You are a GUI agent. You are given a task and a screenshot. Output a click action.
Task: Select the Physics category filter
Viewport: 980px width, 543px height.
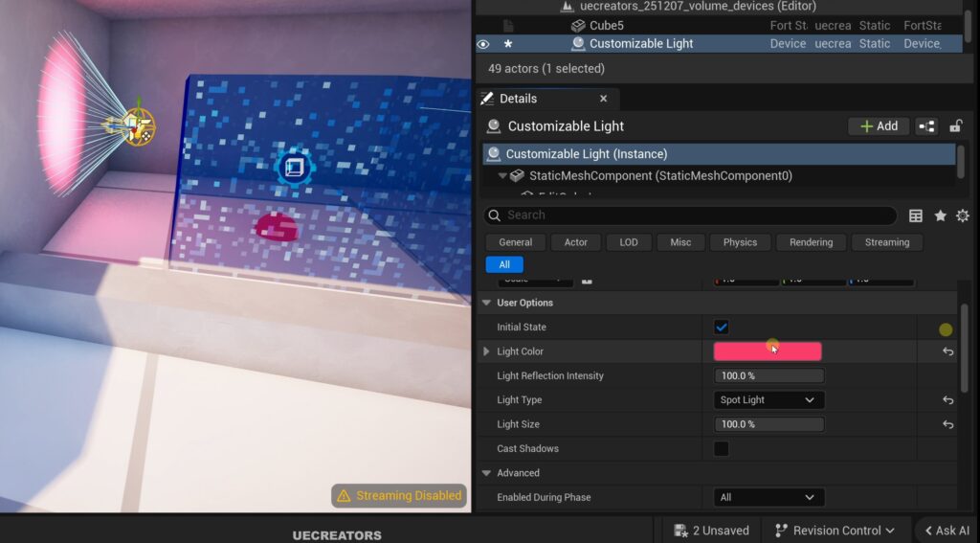pos(740,242)
